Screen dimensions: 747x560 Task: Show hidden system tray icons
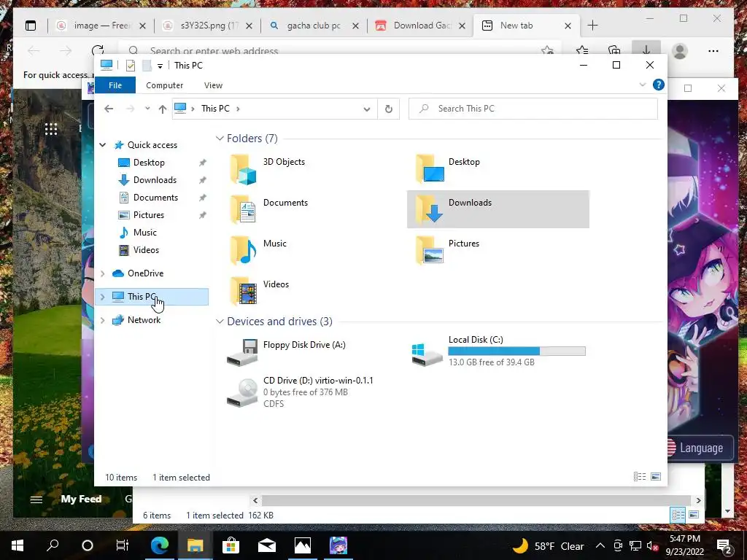[x=600, y=545]
